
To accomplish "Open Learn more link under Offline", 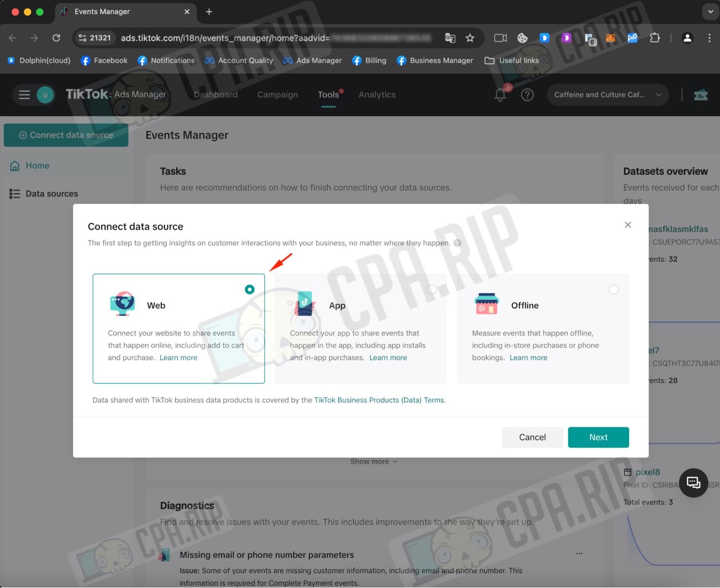I will click(528, 358).
